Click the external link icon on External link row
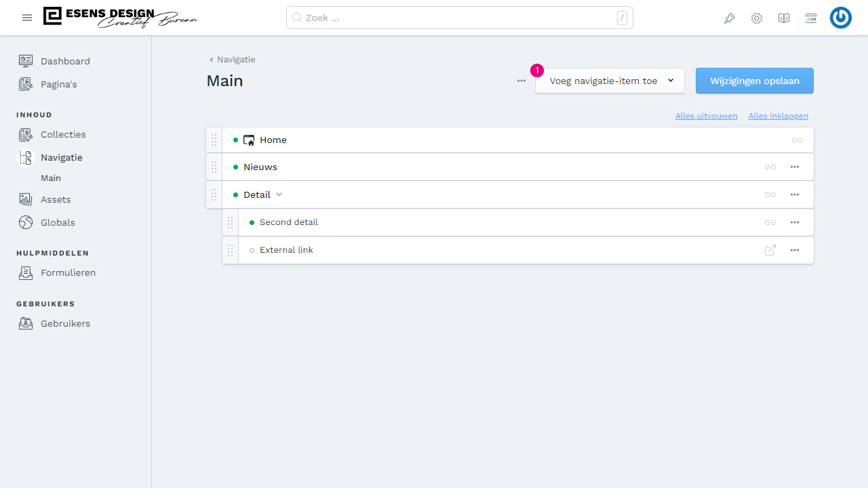 coord(770,250)
